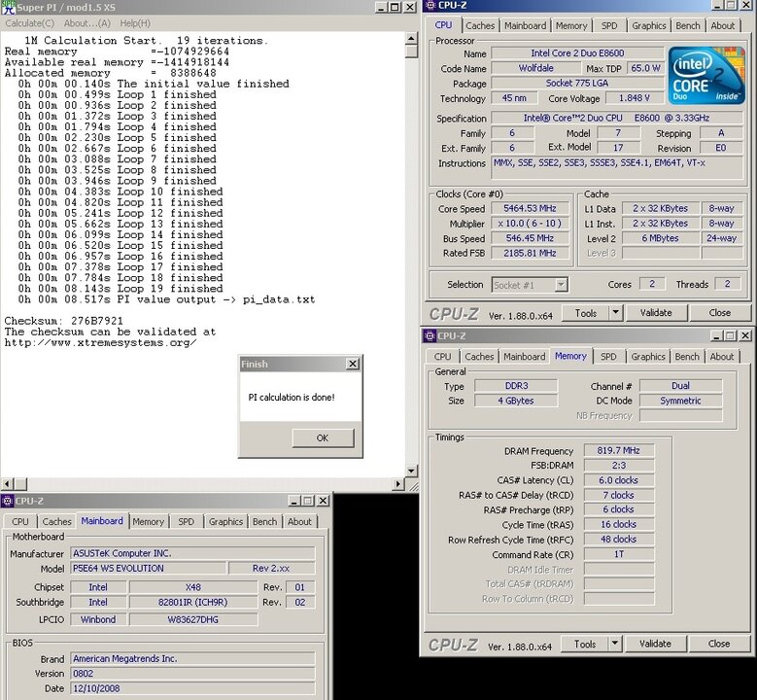The image size is (757, 700).
Task: Select Graphics tab in Memory CPU-Z window
Action: click(x=648, y=357)
